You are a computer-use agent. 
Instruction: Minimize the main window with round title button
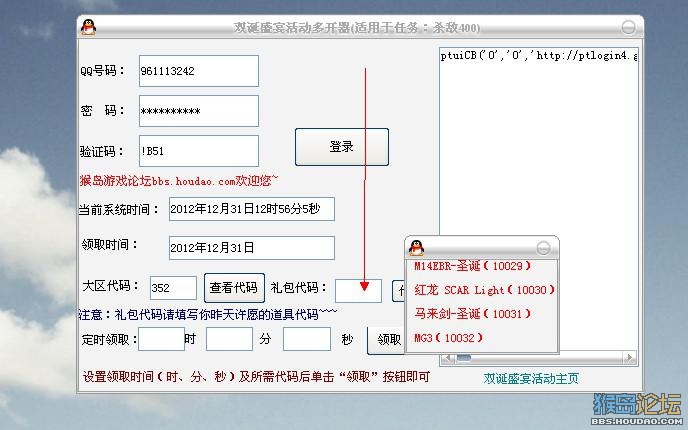pyautogui.click(x=628, y=27)
